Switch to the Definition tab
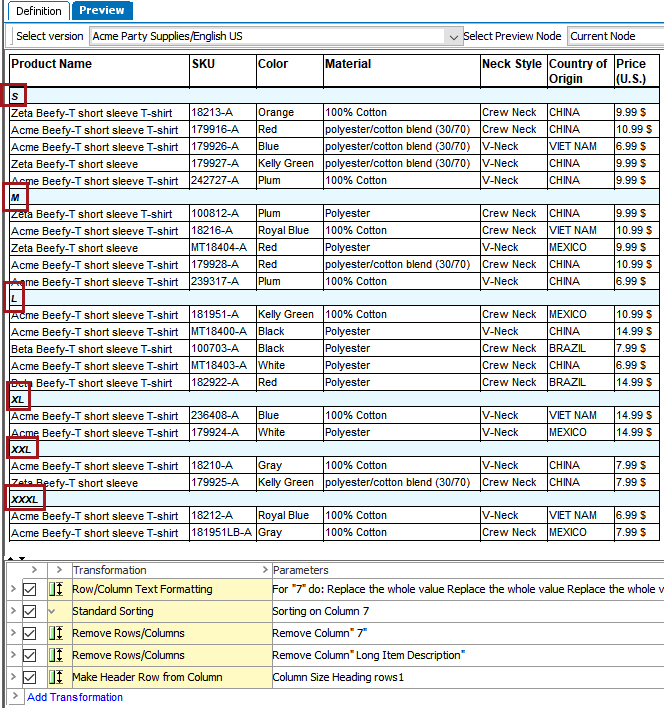 point(37,11)
